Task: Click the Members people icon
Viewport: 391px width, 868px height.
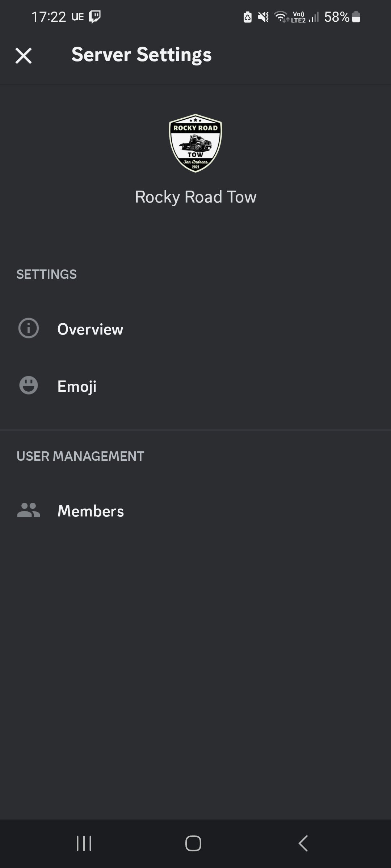Action: coord(29,510)
